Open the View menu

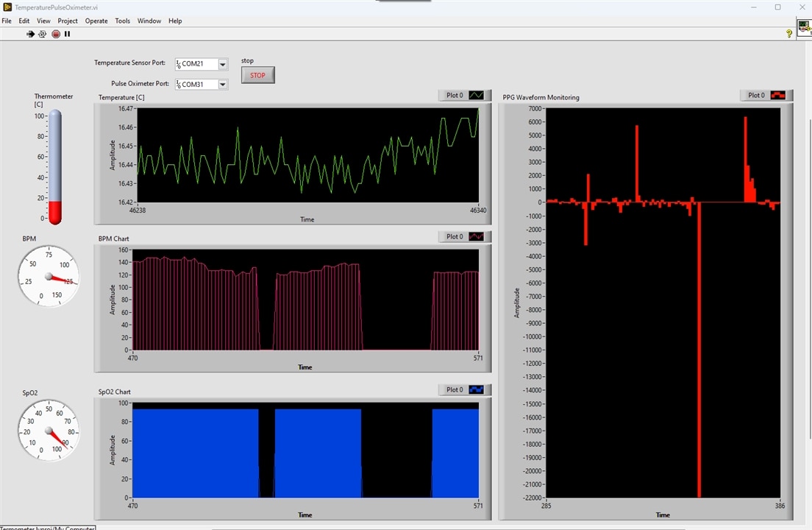pos(43,21)
